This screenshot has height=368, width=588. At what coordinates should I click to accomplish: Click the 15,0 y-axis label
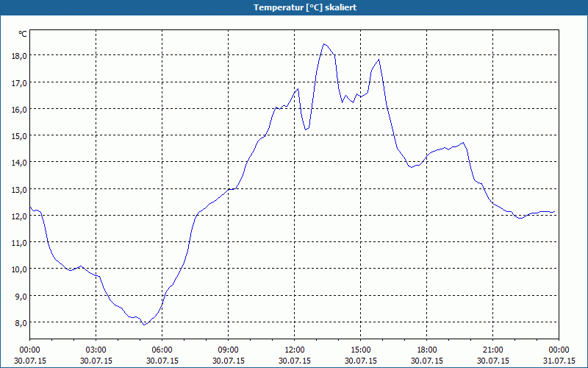[x=20, y=136]
